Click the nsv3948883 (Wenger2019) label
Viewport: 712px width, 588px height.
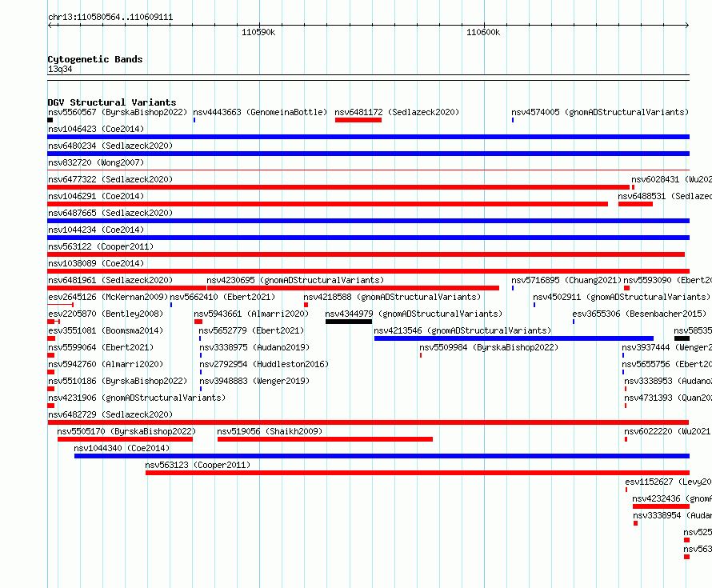point(254,381)
